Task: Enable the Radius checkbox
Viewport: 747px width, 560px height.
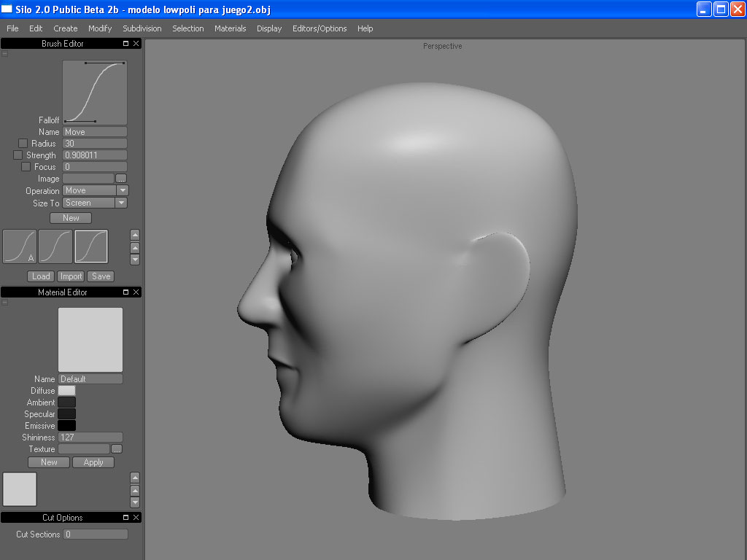Action: point(23,144)
